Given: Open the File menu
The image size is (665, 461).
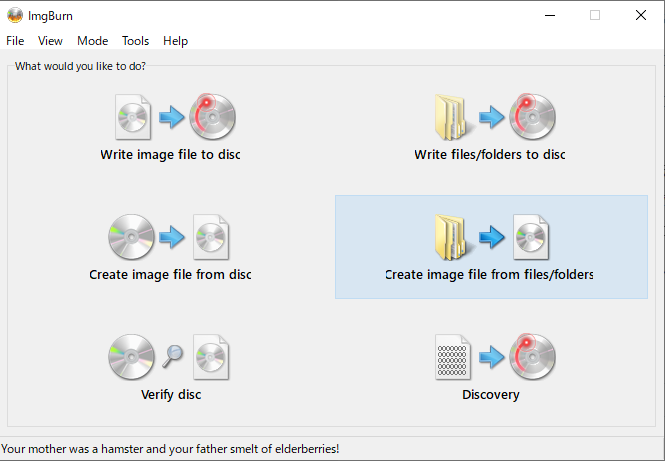Looking at the screenshot, I should click(x=15, y=41).
